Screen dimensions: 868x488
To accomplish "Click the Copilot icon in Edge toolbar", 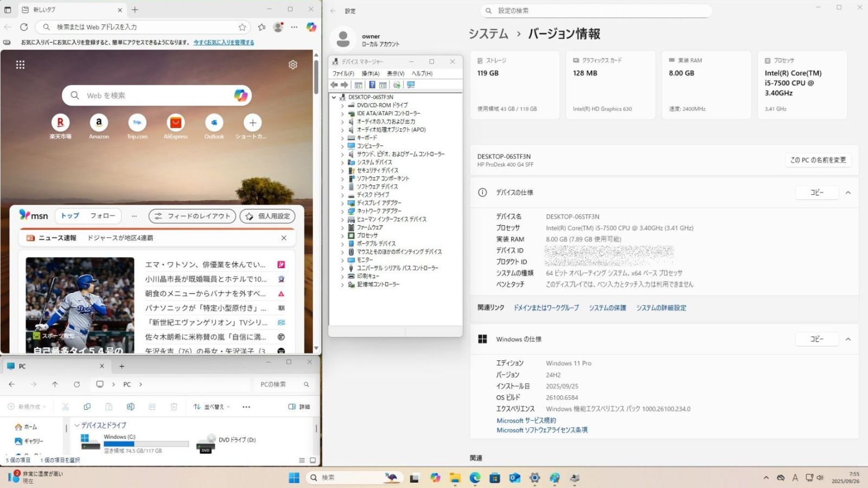I will tap(311, 27).
